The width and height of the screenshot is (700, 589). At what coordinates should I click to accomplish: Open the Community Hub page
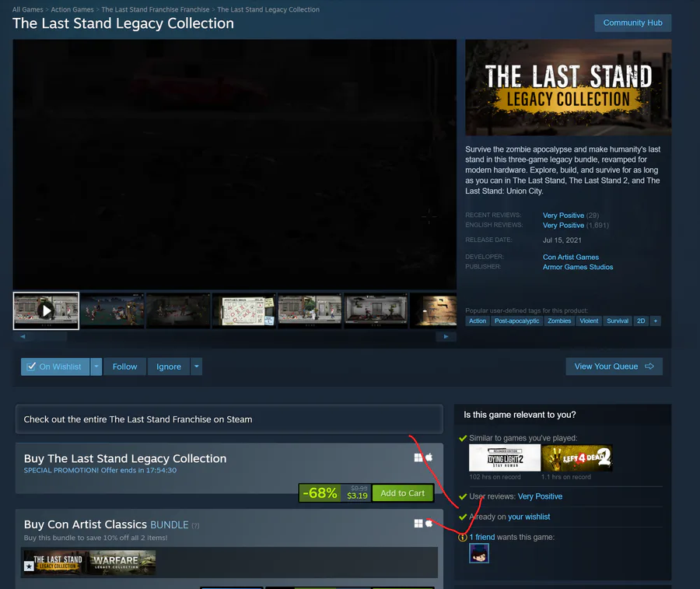point(632,23)
